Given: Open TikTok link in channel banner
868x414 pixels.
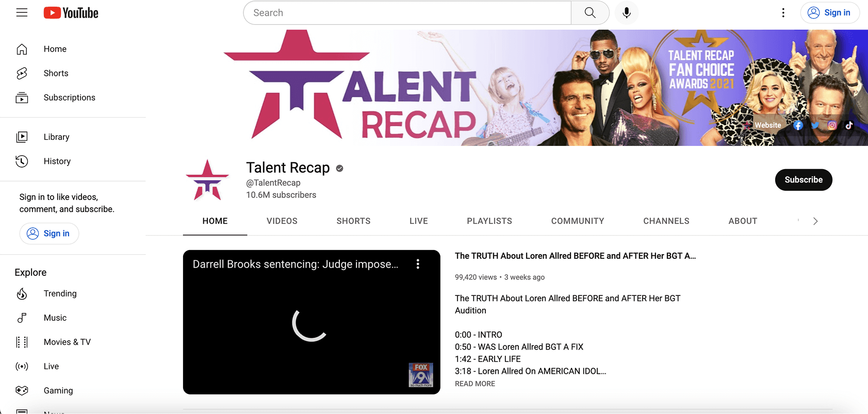Looking at the screenshot, I should [849, 125].
